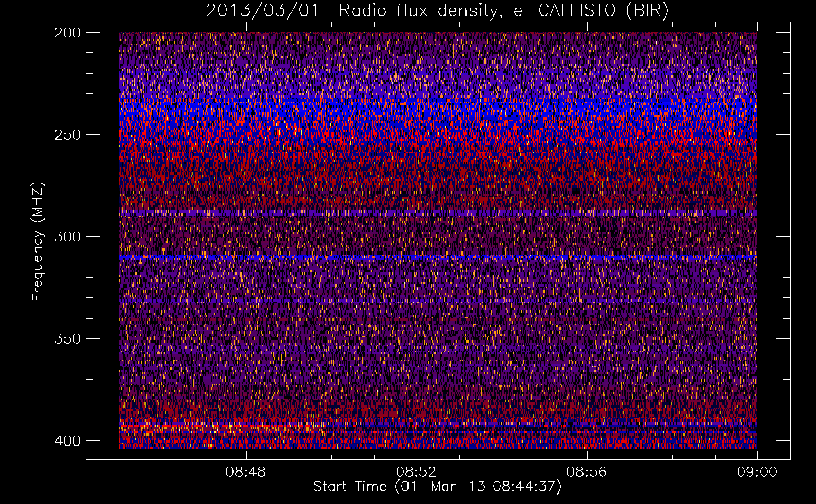Screen dimensions: 816x504
Task: Click the '250' frequency tick label
Action: (68, 135)
